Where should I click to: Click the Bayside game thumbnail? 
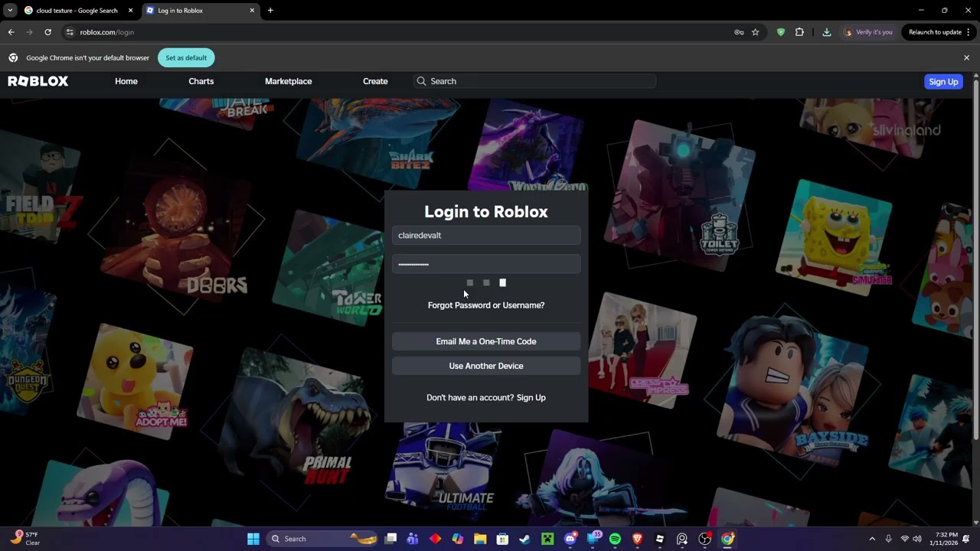tap(792, 390)
